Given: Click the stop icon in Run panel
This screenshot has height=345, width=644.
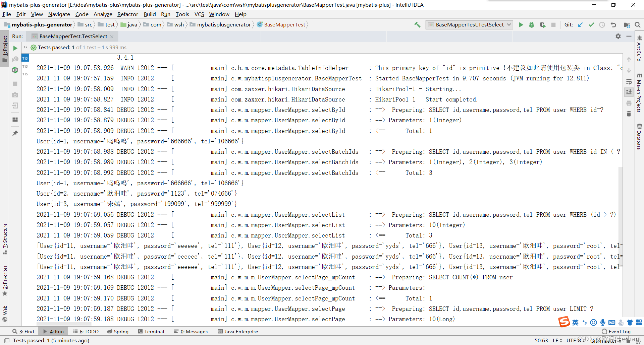Looking at the screenshot, I should tap(15, 84).
